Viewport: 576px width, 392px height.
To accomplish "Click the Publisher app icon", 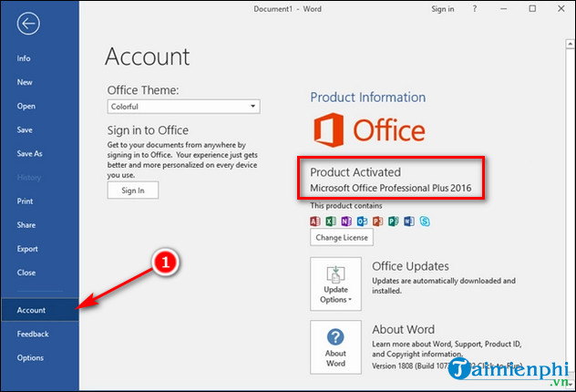I will point(394,222).
